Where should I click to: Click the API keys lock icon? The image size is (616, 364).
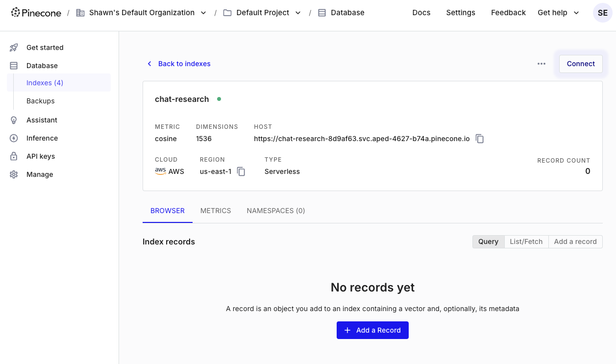14,156
